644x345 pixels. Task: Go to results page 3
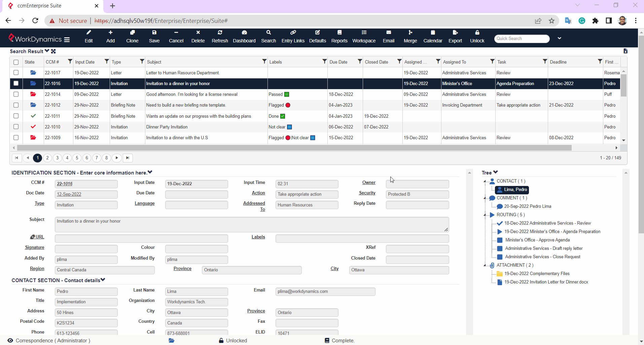pyautogui.click(x=57, y=158)
